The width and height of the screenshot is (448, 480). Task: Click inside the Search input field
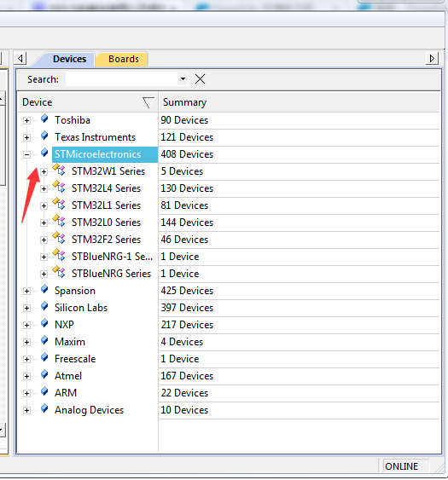[x=122, y=79]
